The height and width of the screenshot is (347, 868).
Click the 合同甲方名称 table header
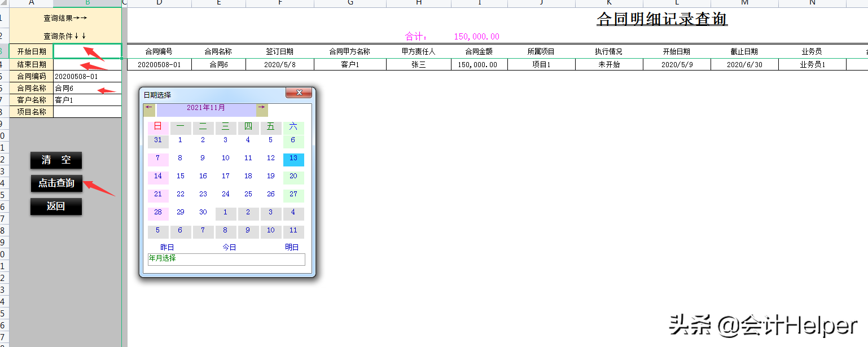350,51
